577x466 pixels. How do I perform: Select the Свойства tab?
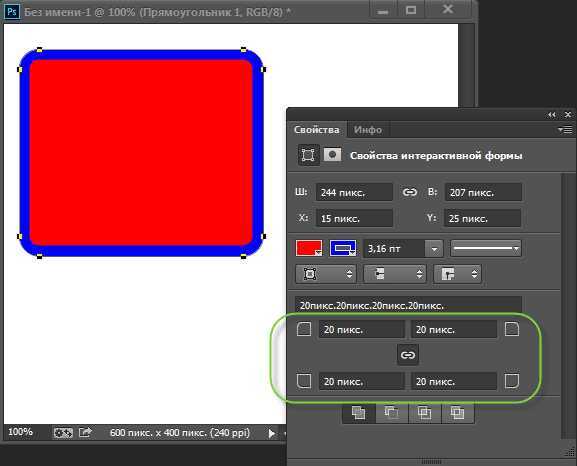[x=316, y=130]
